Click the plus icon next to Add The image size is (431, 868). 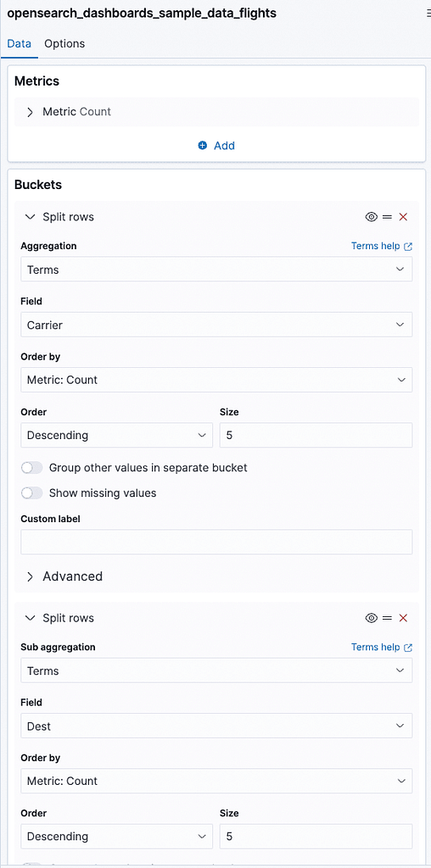tap(202, 146)
